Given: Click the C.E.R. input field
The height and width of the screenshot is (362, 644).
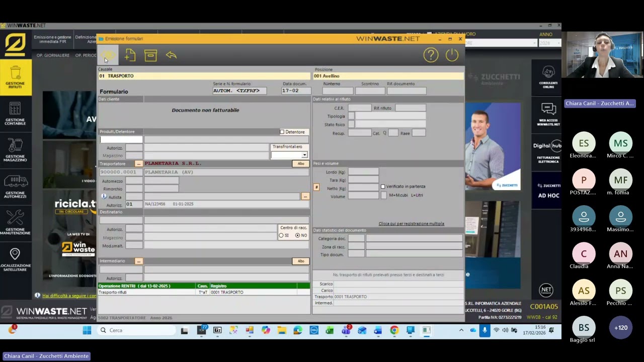Looking at the screenshot, I should pyautogui.click(x=360, y=108).
